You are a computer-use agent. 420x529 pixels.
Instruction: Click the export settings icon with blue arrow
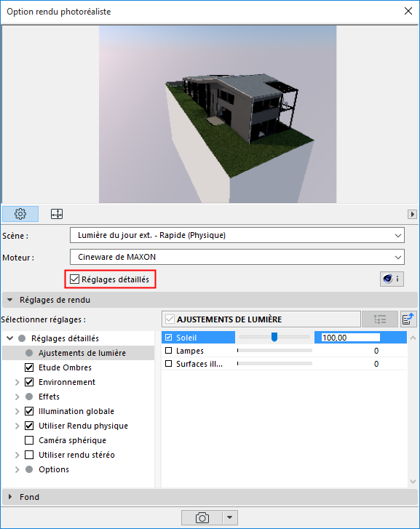408,319
